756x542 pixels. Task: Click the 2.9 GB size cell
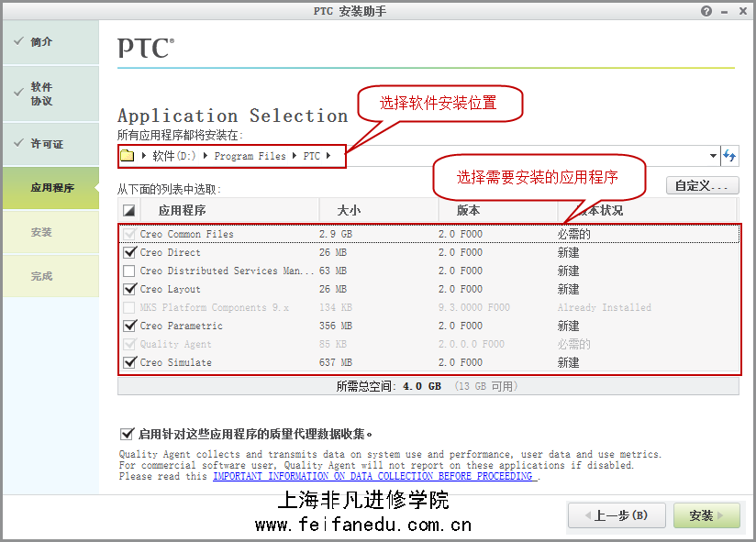[336, 234]
